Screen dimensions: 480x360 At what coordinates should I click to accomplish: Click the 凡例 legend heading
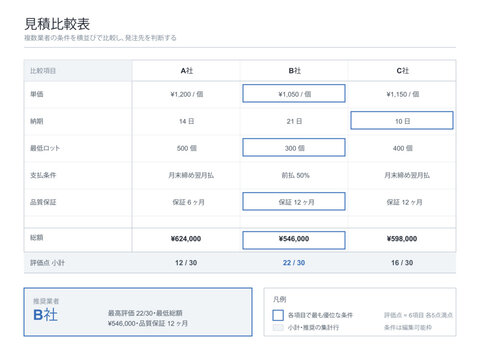click(280, 299)
